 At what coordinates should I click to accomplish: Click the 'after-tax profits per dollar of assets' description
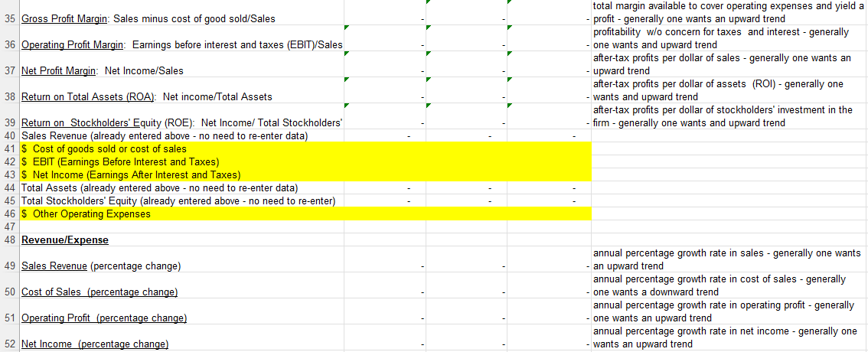point(729,90)
